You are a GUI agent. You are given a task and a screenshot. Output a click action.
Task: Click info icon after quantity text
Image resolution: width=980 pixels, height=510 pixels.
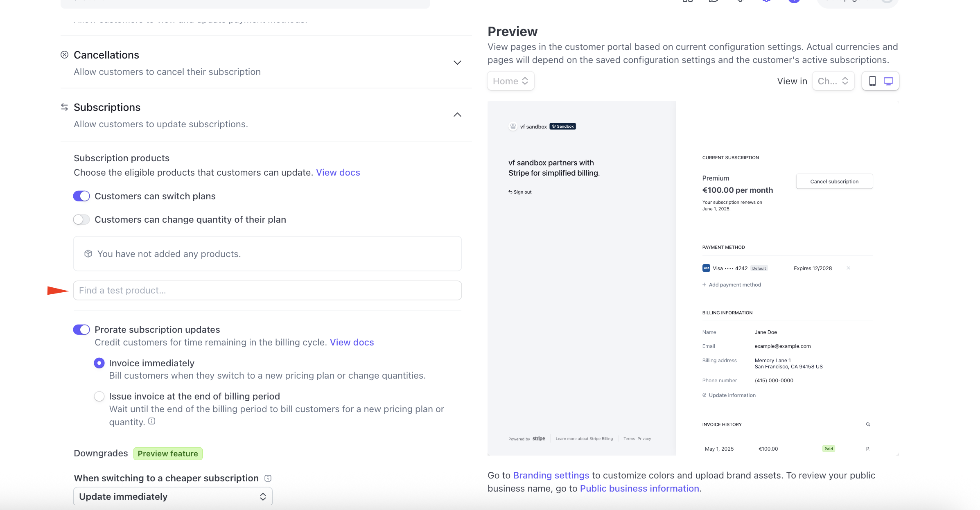(x=152, y=421)
